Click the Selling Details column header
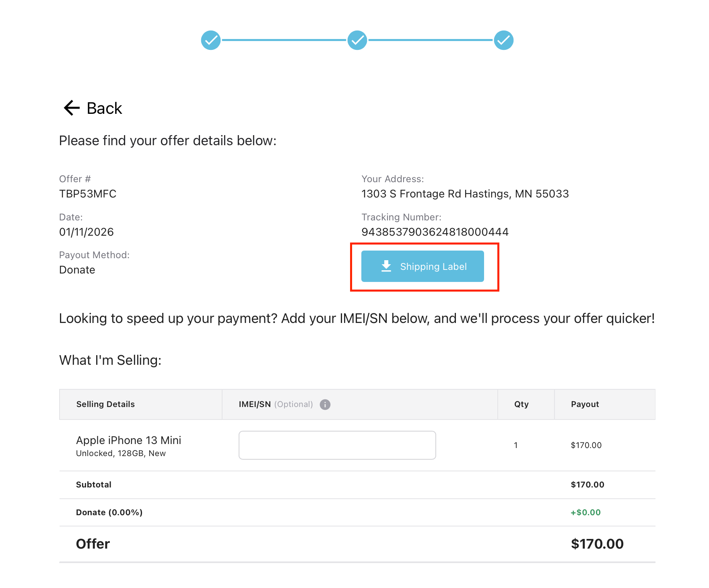This screenshot has width=709, height=588. click(105, 404)
